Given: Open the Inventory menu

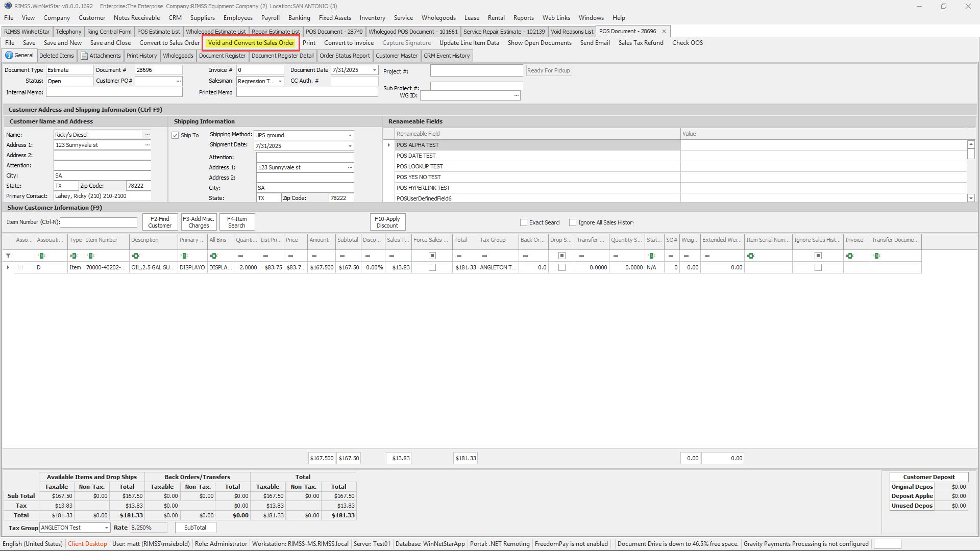Looking at the screenshot, I should 372,17.
